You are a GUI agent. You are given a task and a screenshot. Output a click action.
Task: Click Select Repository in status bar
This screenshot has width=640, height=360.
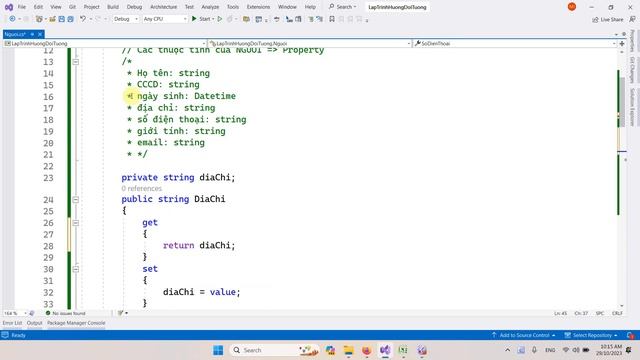pyautogui.click(x=591, y=335)
